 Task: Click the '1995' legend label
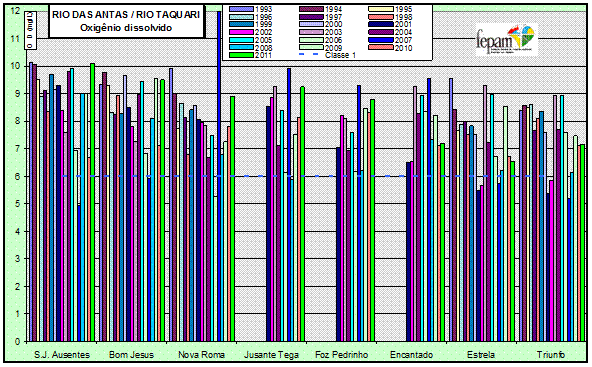[x=404, y=9]
